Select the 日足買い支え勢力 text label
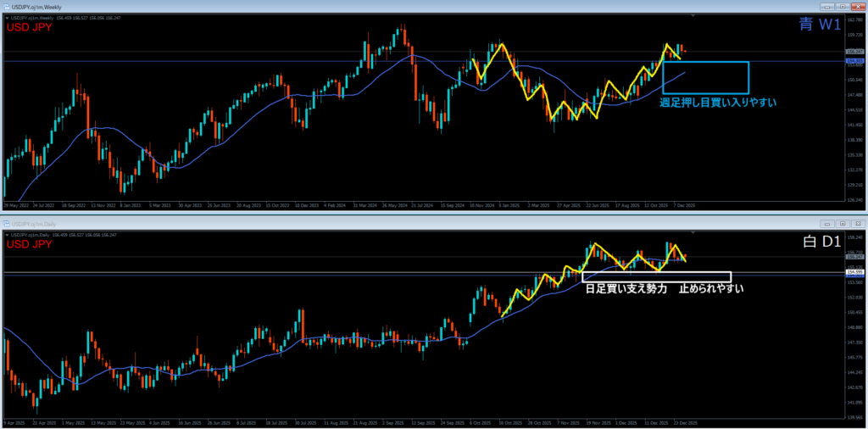The width and height of the screenshot is (868, 429). 626,289
